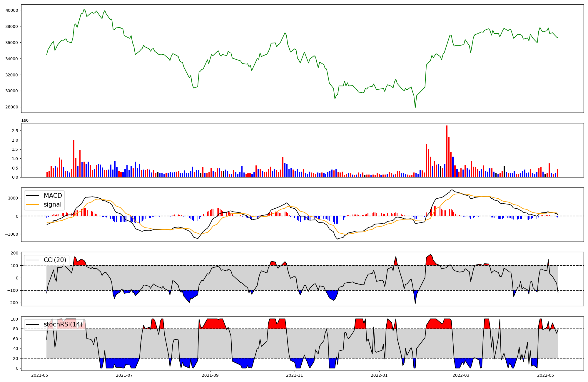Click the 2021-05 x-axis date label
Image resolution: width=588 pixels, height=382 pixels.
pyautogui.click(x=39, y=375)
